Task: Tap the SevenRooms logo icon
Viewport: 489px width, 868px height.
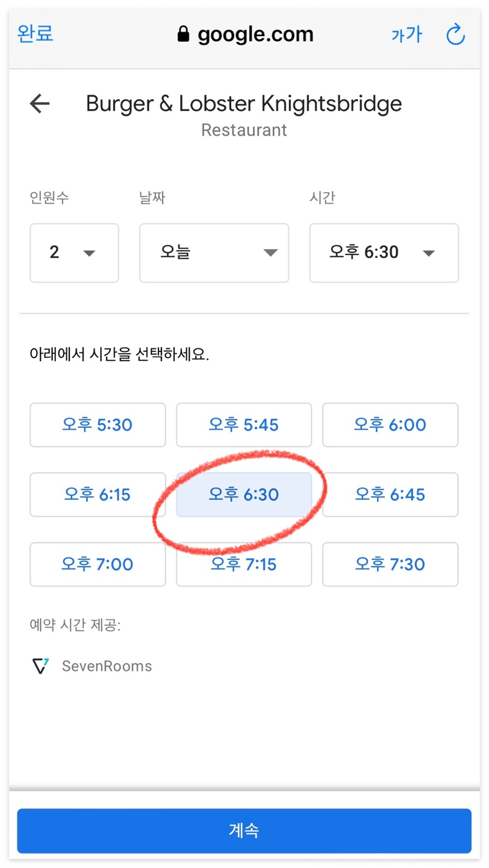Action: coord(40,666)
